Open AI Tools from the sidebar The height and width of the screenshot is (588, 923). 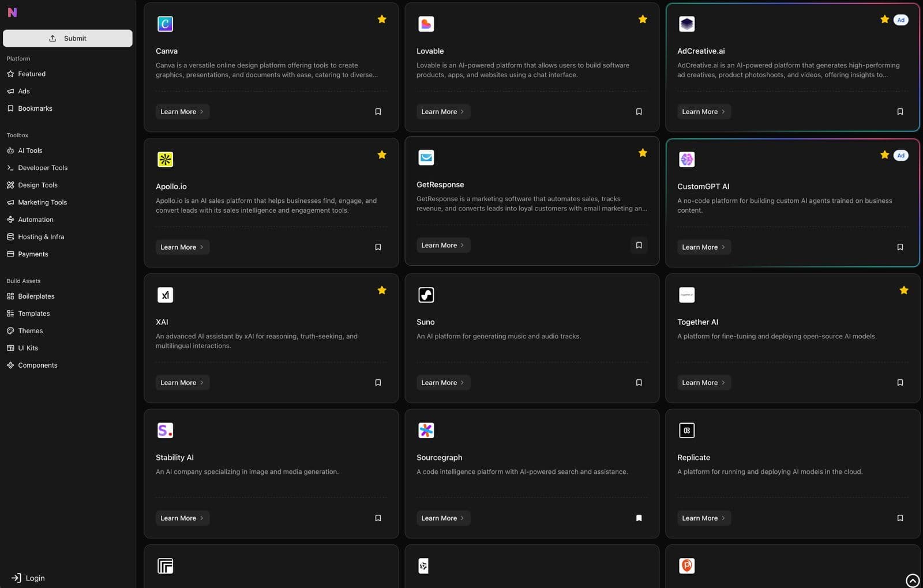pyautogui.click(x=30, y=150)
